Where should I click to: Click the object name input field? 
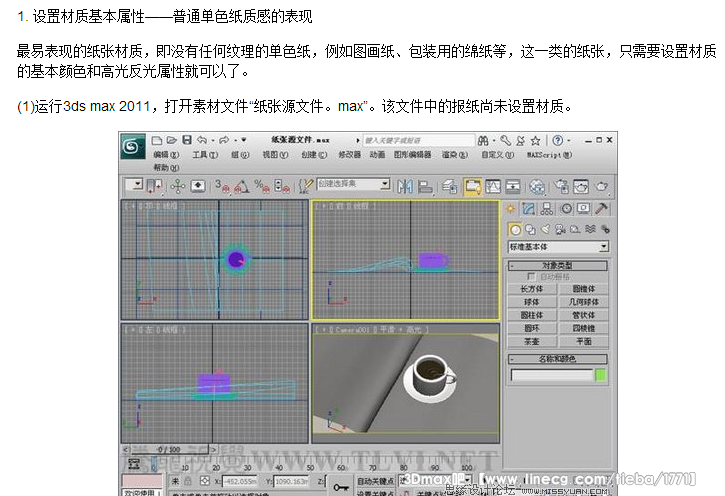552,375
